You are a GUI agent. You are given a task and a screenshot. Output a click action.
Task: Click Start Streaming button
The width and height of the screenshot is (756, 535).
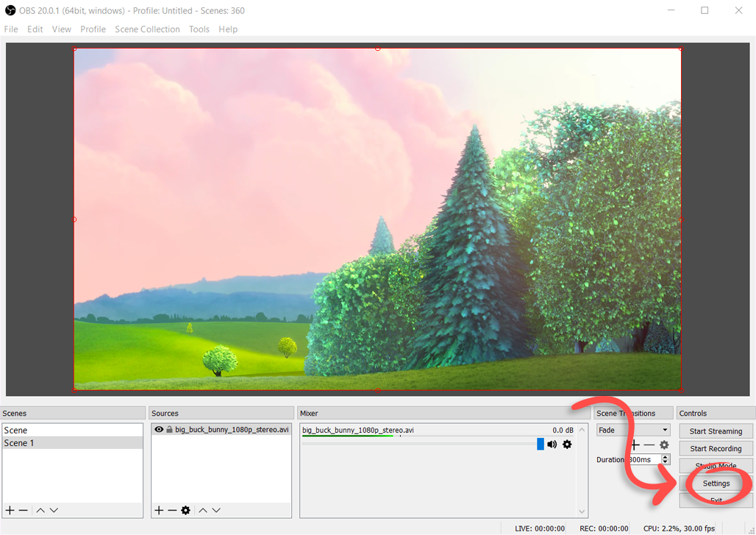point(716,431)
